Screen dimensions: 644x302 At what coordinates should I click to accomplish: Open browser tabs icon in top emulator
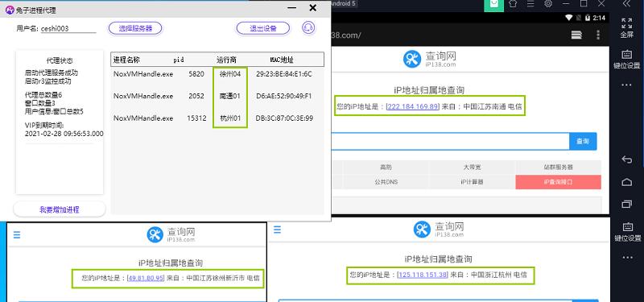[x=576, y=35]
